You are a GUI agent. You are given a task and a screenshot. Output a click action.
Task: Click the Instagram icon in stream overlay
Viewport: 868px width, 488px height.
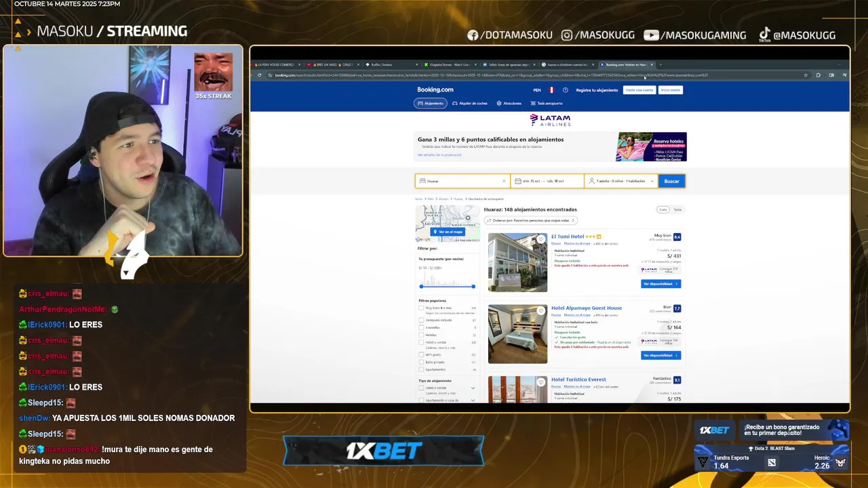click(567, 35)
